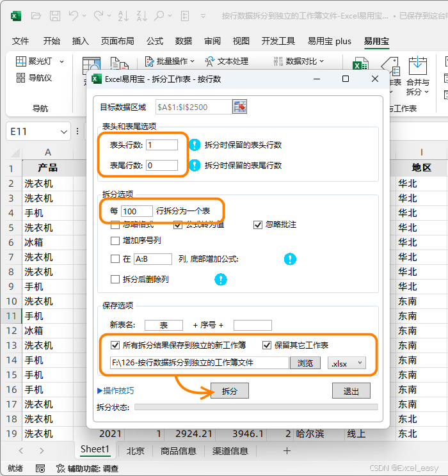Viewport: 448px width, 476px height.
Task: Sort descending Z to A
Action: pyautogui.click(x=142, y=15)
